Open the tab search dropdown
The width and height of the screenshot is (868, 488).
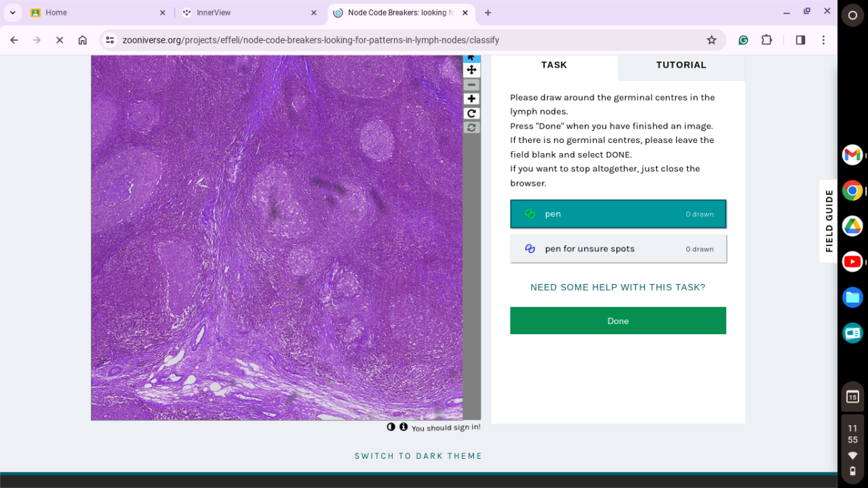tap(12, 12)
